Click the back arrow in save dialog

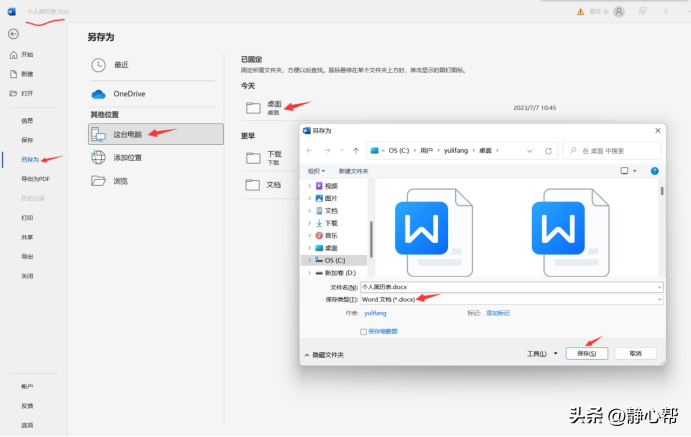(310, 151)
